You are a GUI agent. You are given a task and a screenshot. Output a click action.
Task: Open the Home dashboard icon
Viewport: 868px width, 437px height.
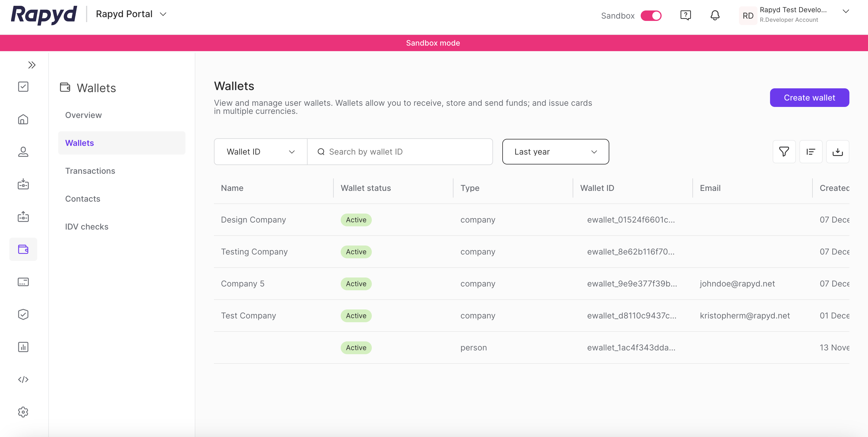23,119
